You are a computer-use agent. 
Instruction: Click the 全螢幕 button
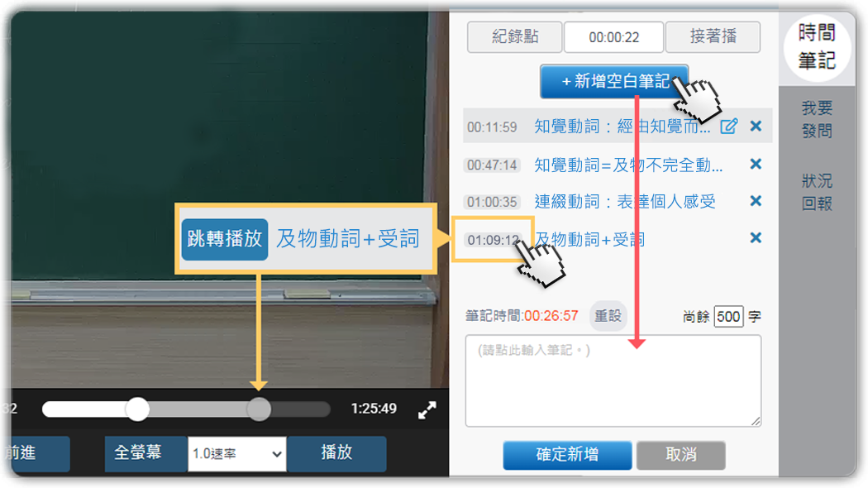[x=138, y=453]
